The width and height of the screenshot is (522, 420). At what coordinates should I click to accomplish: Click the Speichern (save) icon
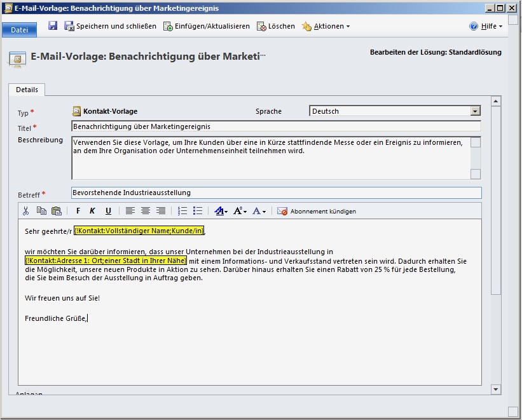coord(54,25)
